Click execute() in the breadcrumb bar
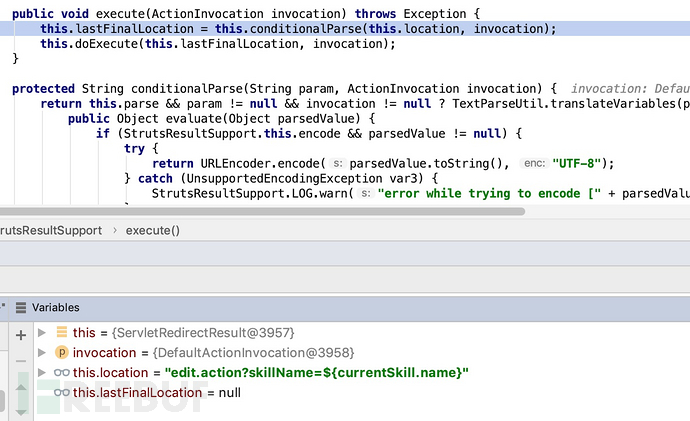Image resolution: width=690 pixels, height=421 pixels. click(x=152, y=230)
